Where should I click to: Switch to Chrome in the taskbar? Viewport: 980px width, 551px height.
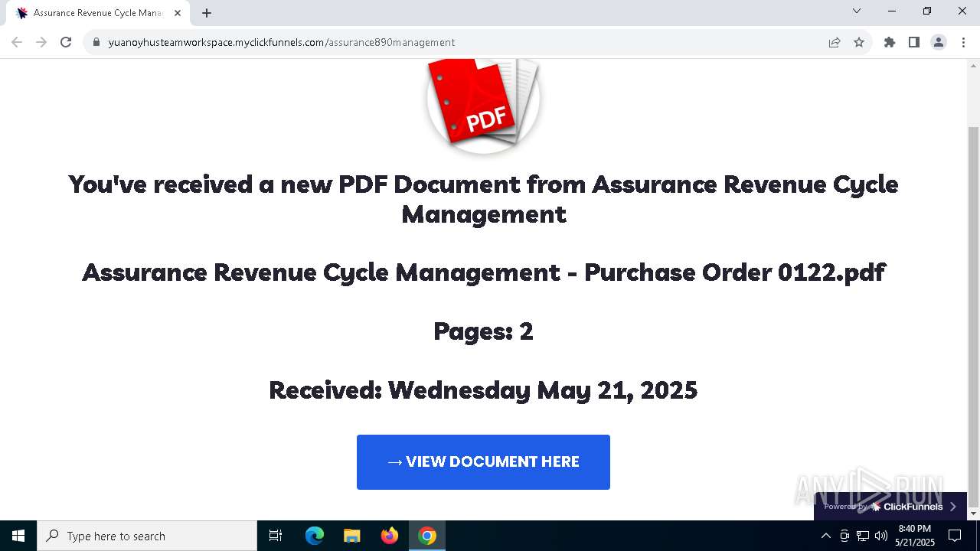[427, 536]
